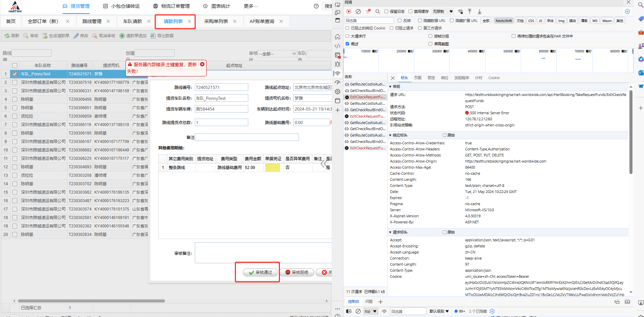Image resolution: width=644 pixels, height=317 pixels.
Task: Open DevTools network settings gear
Action: pos(627,11)
